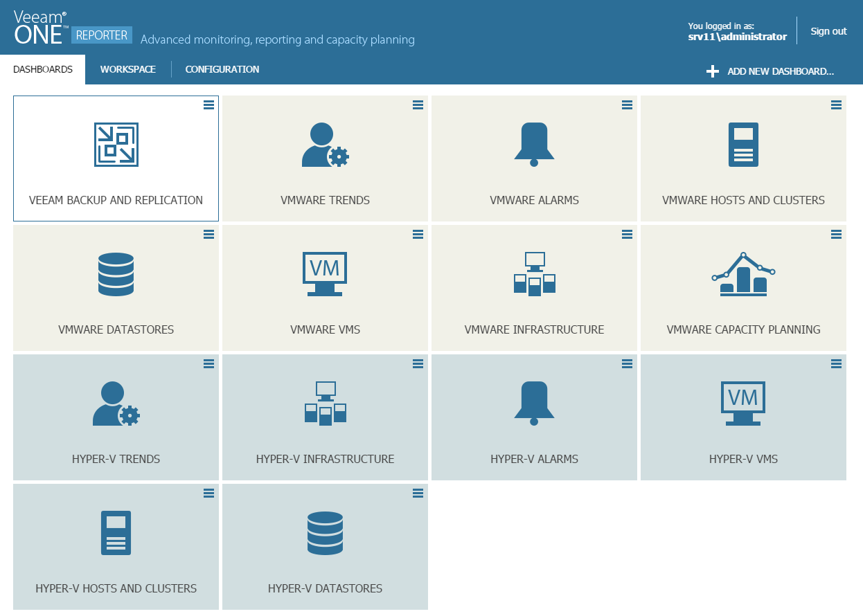Click the Veeam ONE logo

pyautogui.click(x=42, y=28)
